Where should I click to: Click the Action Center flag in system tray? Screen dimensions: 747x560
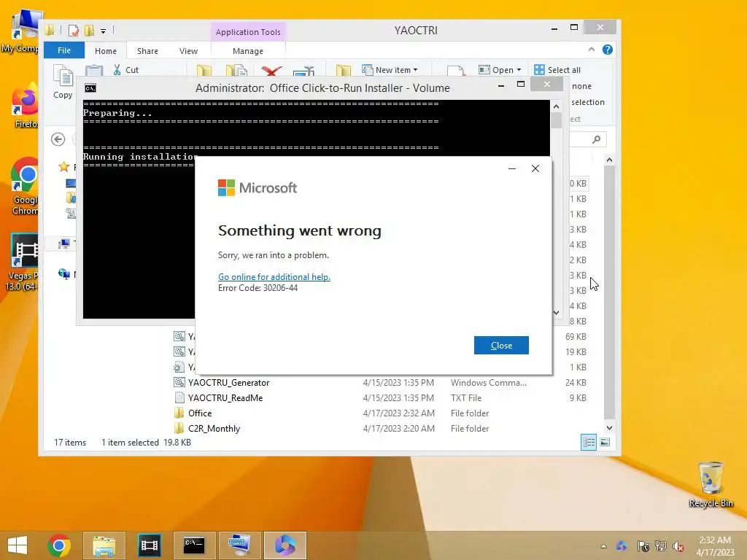643,546
